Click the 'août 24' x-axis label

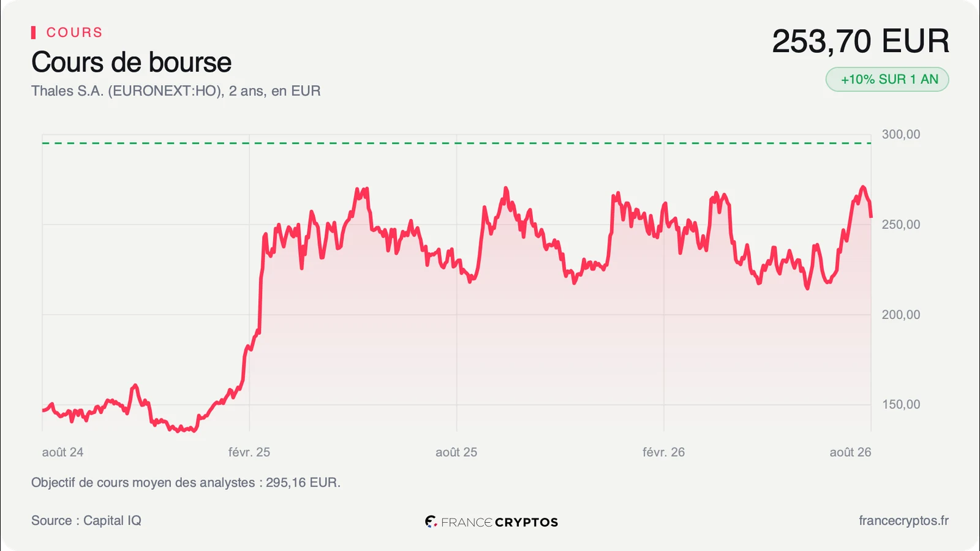pos(62,452)
